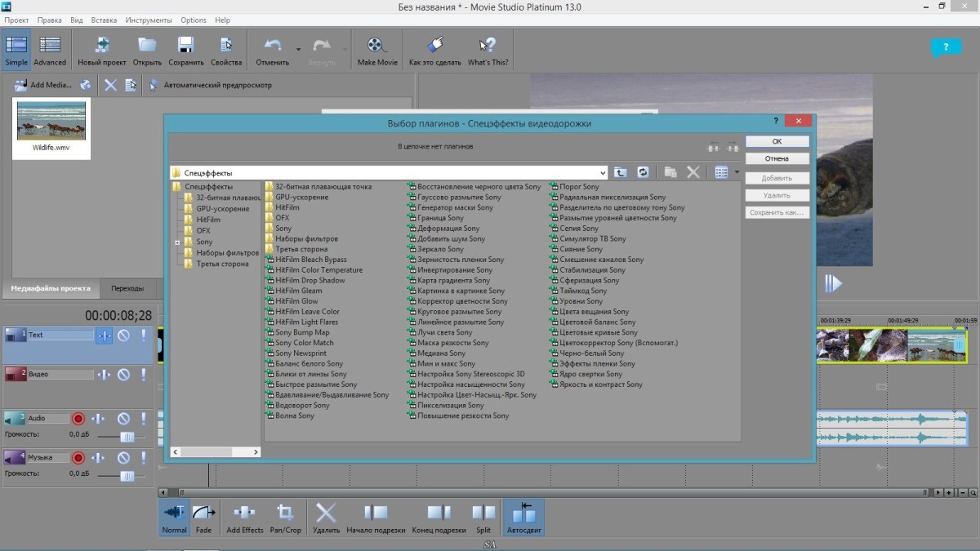The image size is (980, 551).
Task: Click Отмена to cancel the dialog
Action: pos(777,158)
